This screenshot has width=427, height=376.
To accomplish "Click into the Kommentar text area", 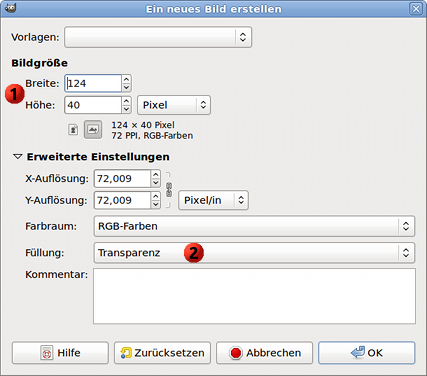I will pyautogui.click(x=254, y=296).
